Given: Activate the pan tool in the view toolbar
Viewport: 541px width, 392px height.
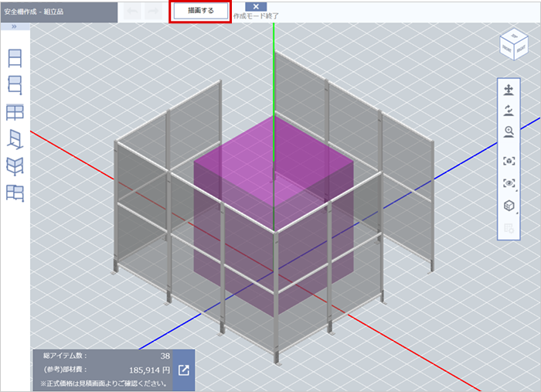Looking at the screenshot, I should coord(509,90).
